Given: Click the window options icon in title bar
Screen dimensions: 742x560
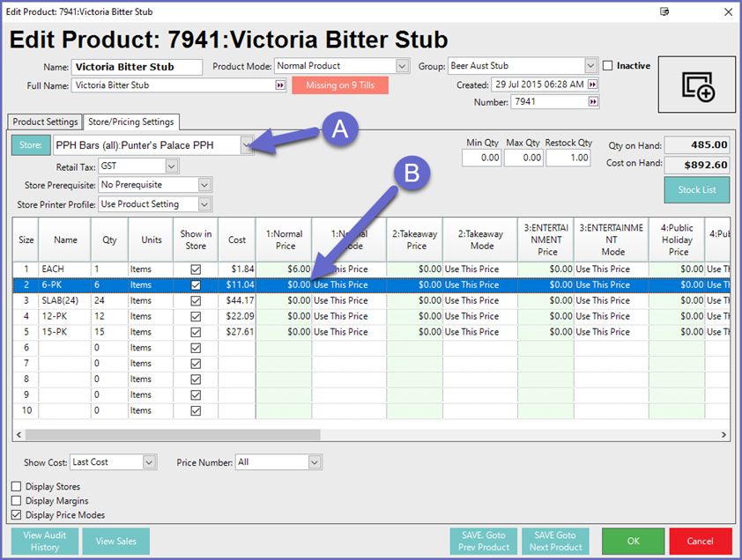Looking at the screenshot, I should pos(664,11).
